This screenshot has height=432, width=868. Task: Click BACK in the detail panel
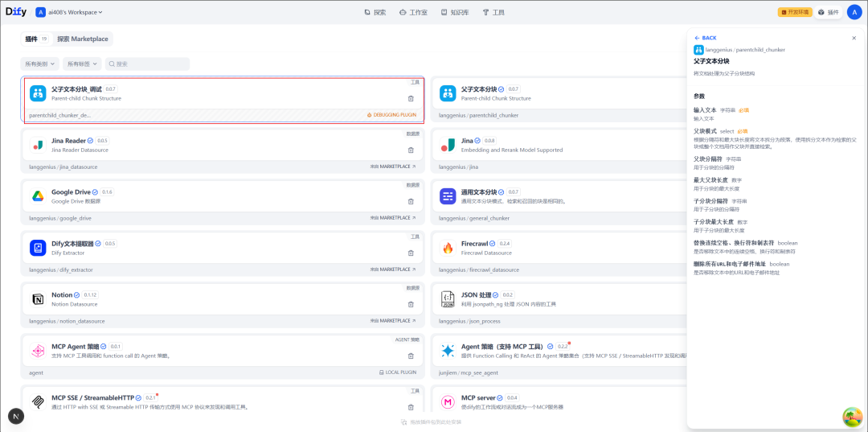tap(706, 38)
